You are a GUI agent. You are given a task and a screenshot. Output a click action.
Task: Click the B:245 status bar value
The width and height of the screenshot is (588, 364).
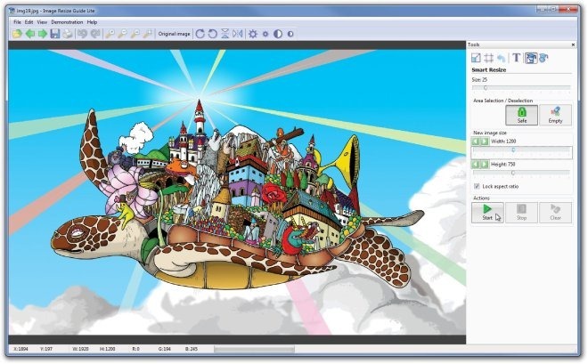click(x=192, y=349)
